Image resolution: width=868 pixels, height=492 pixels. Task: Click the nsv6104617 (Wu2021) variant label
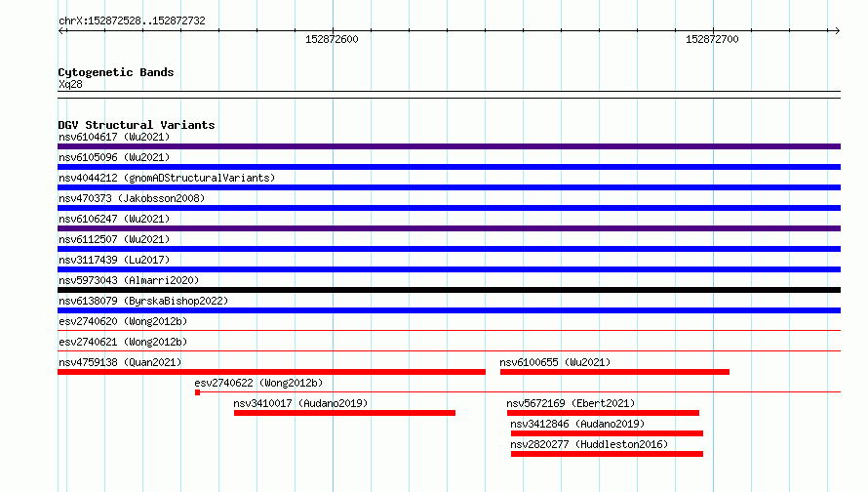(x=114, y=137)
